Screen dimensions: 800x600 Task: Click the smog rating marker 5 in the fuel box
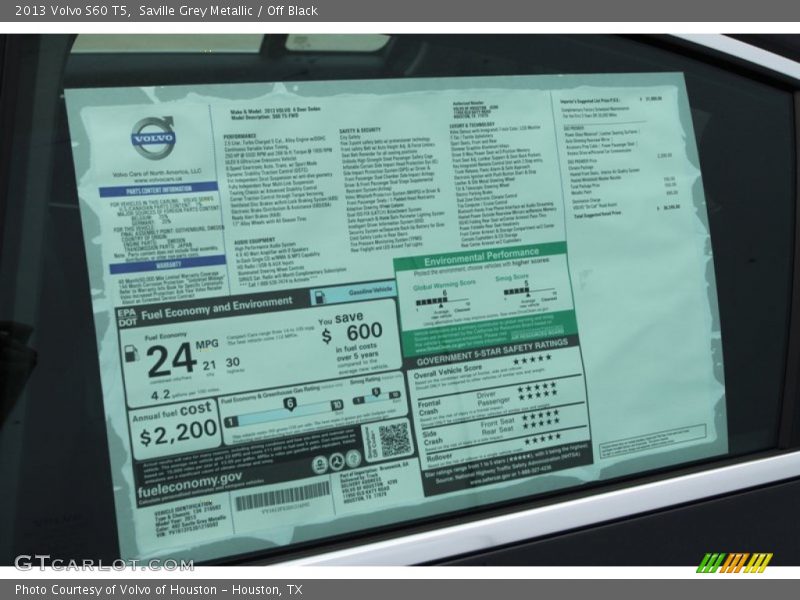tap(376, 392)
